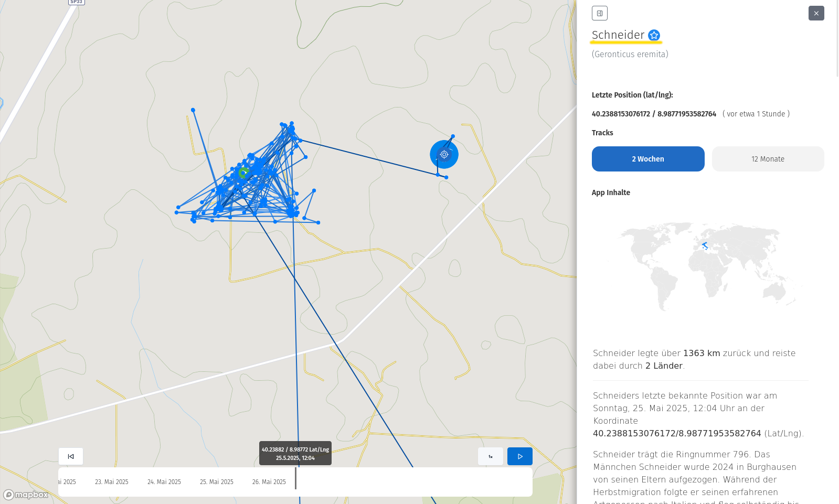Change the 1x playback speed
This screenshot has height=504, width=839.
490,456
